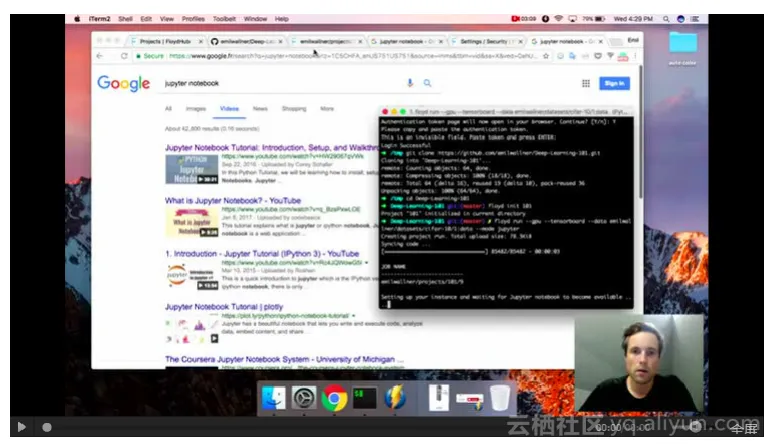The height and width of the screenshot is (448, 772).
Task: Open the Window menu
Action: (x=255, y=19)
